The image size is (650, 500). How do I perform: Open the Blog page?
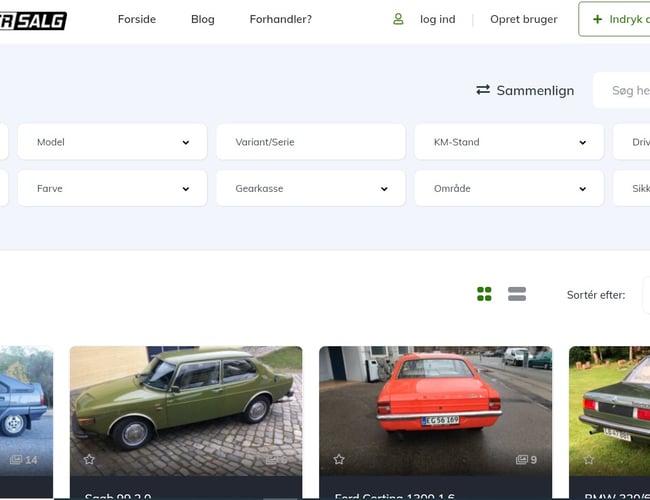click(x=203, y=19)
